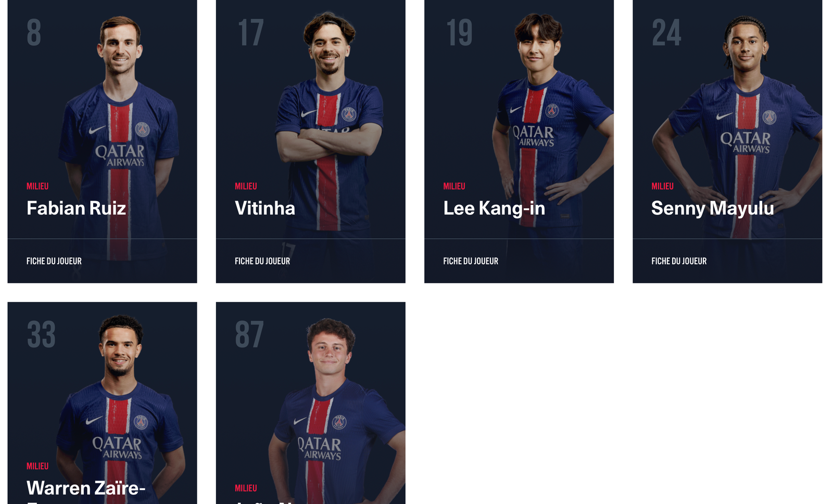Select the Lee Kang-in name heading

click(x=494, y=209)
